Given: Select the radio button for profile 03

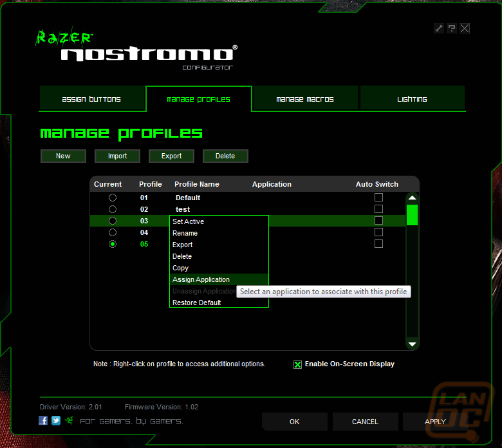Looking at the screenshot, I should point(113,221).
